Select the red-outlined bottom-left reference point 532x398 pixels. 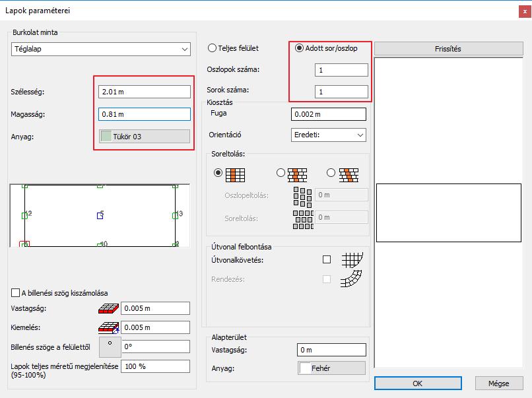tap(24, 244)
